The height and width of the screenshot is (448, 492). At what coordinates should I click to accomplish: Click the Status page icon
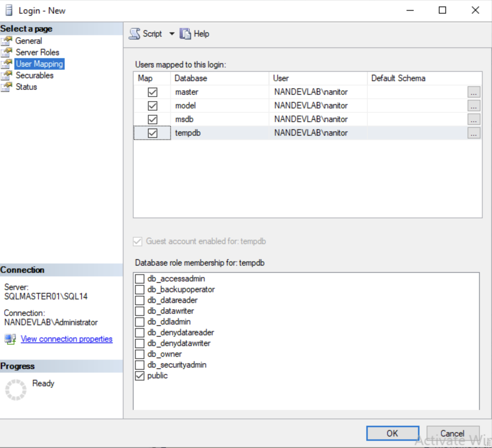click(6, 87)
